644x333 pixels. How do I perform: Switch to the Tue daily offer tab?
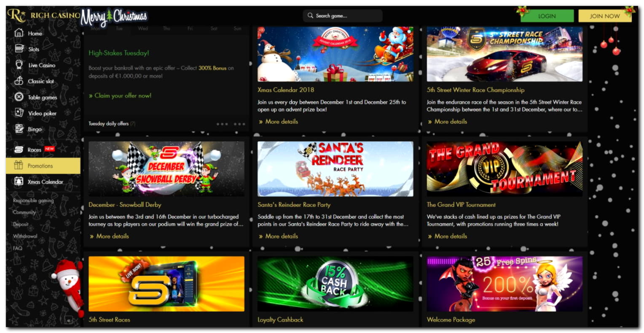click(119, 29)
